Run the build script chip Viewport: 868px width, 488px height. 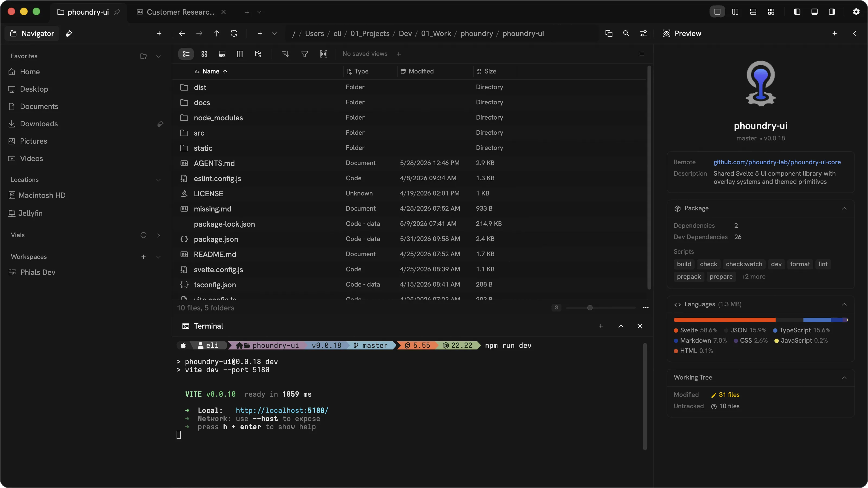pyautogui.click(x=684, y=264)
